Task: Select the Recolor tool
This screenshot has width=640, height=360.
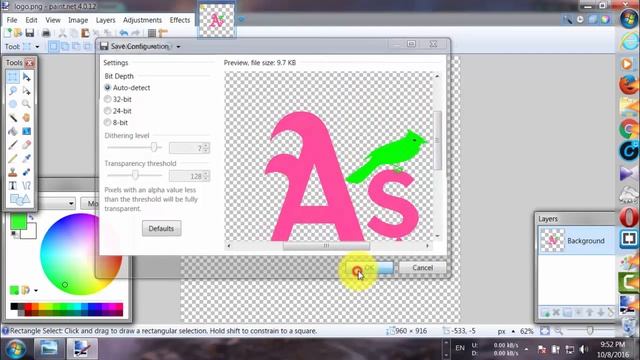Action: click(x=27, y=172)
